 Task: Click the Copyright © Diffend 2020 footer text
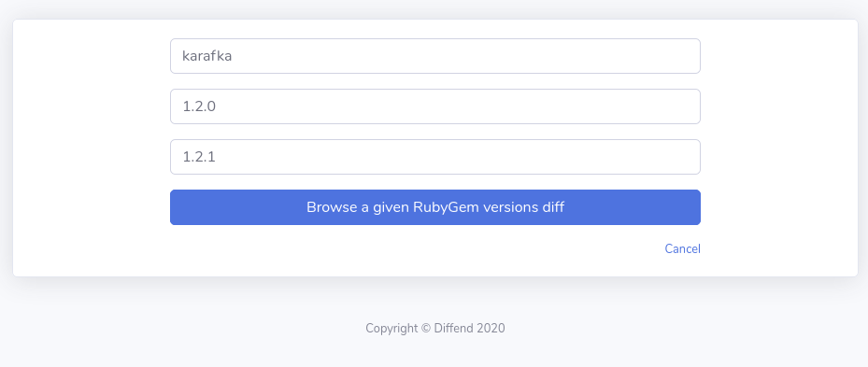tap(435, 329)
